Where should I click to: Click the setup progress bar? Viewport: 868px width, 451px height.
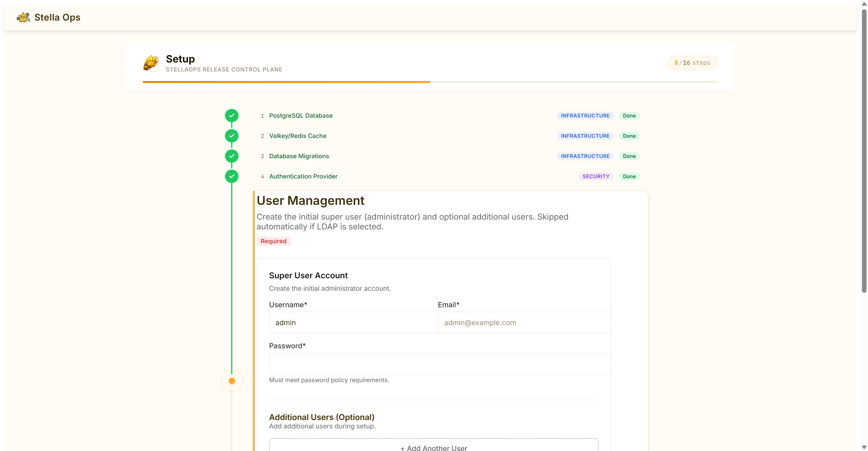click(x=430, y=82)
